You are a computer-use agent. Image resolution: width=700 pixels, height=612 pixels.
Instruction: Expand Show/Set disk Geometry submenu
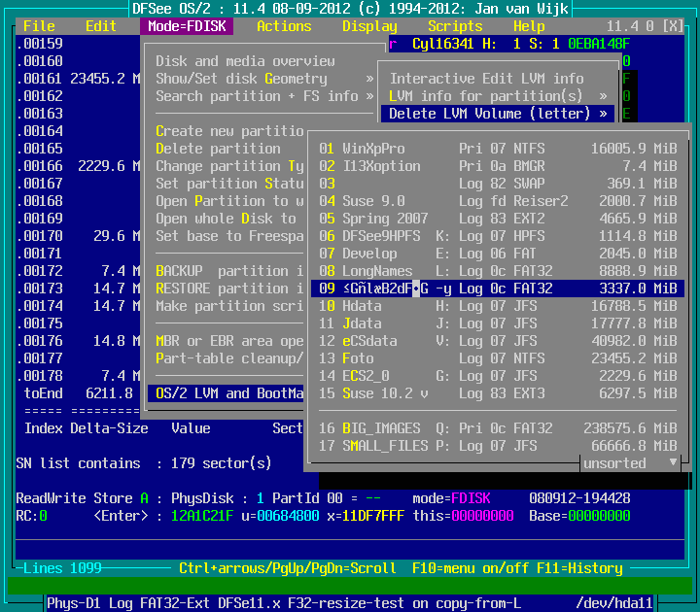pos(264,79)
